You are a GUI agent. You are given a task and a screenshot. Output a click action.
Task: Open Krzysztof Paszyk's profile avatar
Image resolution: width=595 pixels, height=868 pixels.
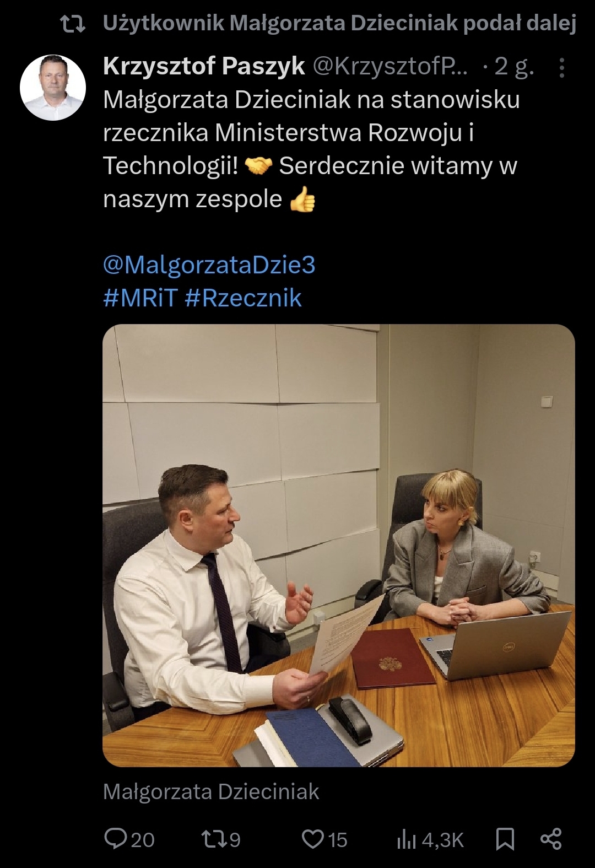pos(53,87)
